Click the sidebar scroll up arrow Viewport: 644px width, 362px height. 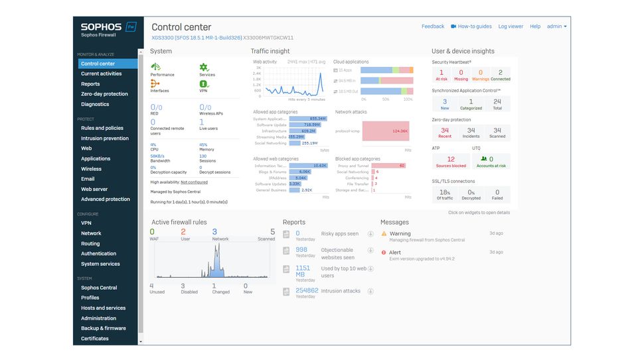point(141,52)
